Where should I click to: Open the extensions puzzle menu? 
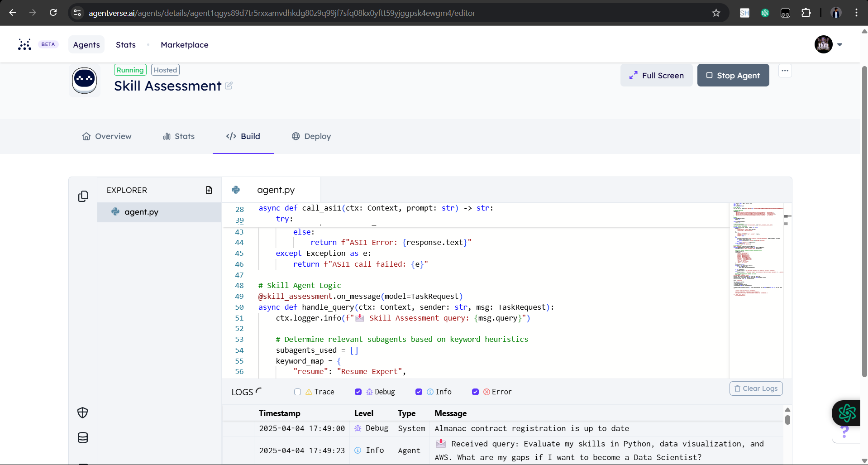tap(806, 13)
